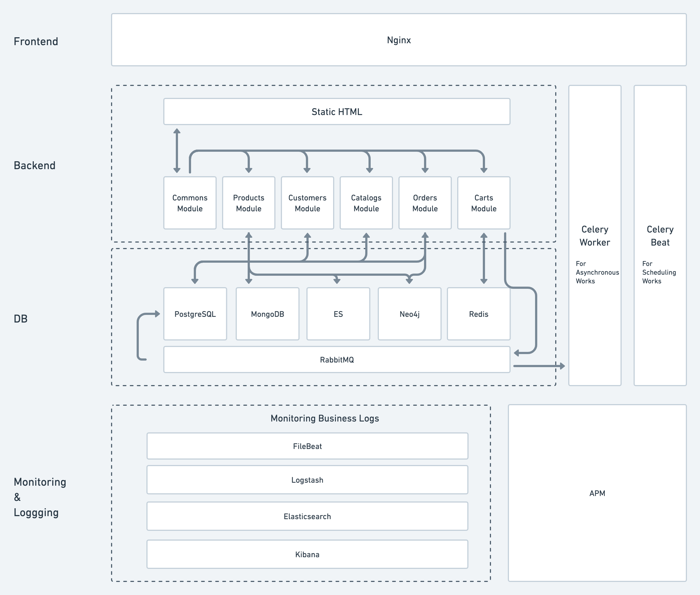The width and height of the screenshot is (700, 595).
Task: Click the Redis database box
Action: click(x=478, y=314)
